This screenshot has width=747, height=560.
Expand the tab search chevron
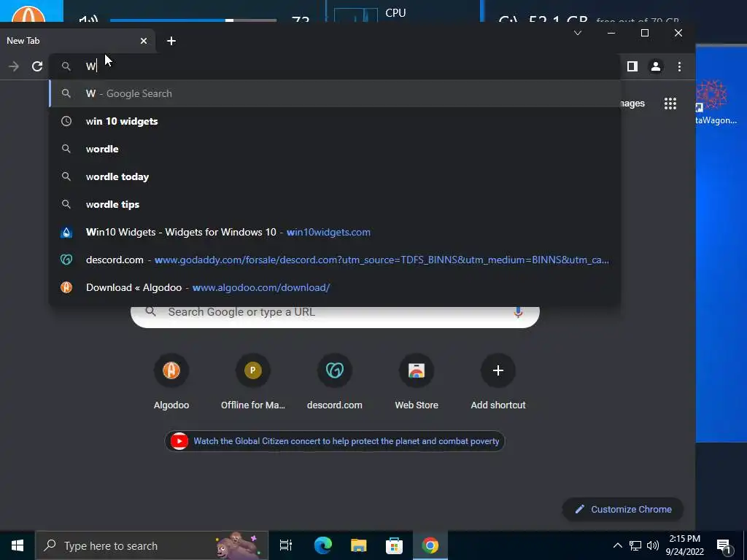point(578,33)
